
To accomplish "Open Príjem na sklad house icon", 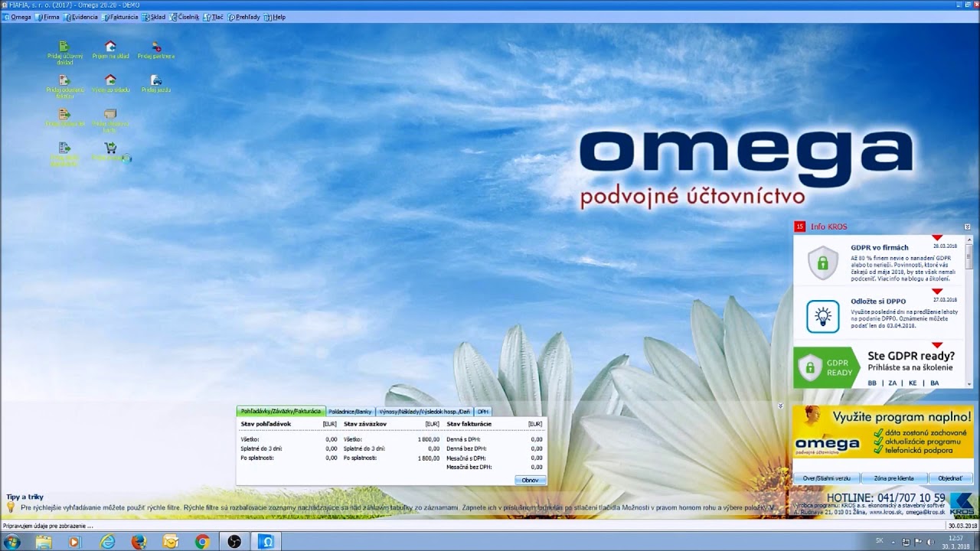I will 110,47.
